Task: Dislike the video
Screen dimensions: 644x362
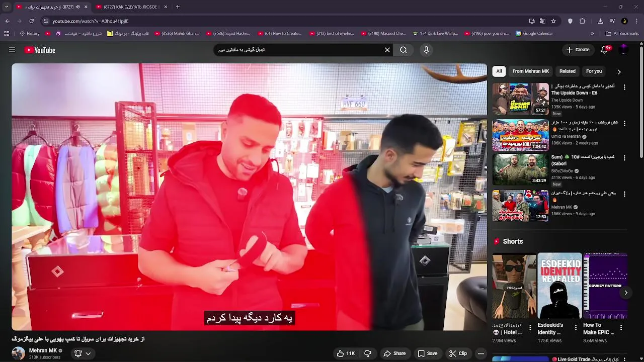Action: click(368, 353)
